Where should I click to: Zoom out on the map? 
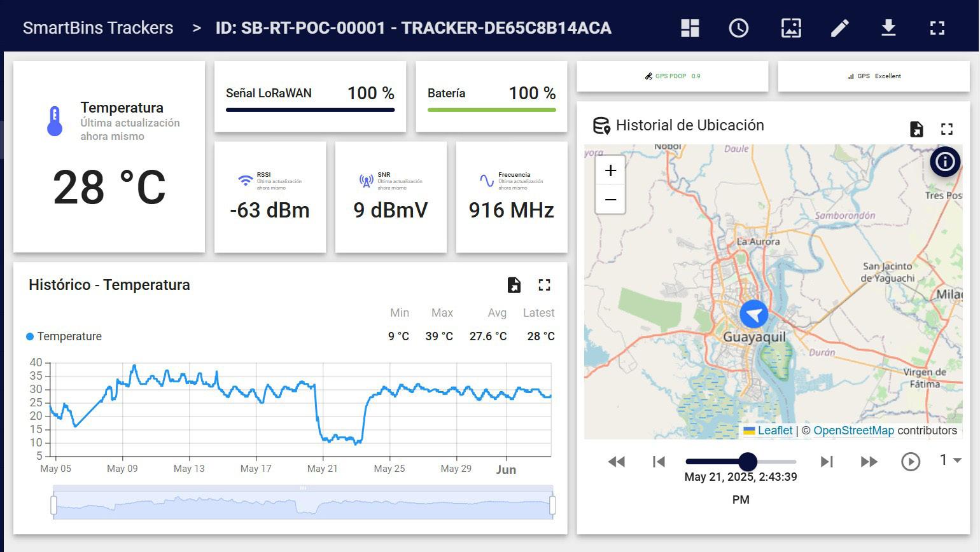coord(610,200)
